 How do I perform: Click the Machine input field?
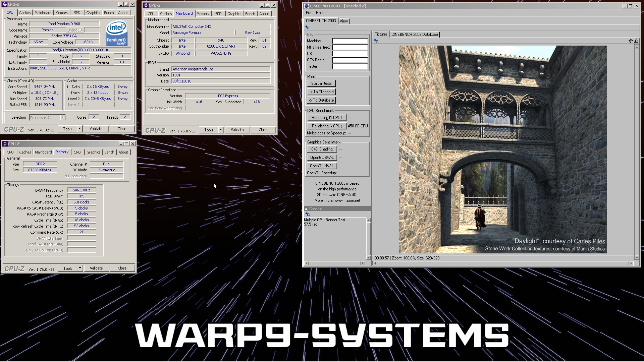pyautogui.click(x=350, y=41)
